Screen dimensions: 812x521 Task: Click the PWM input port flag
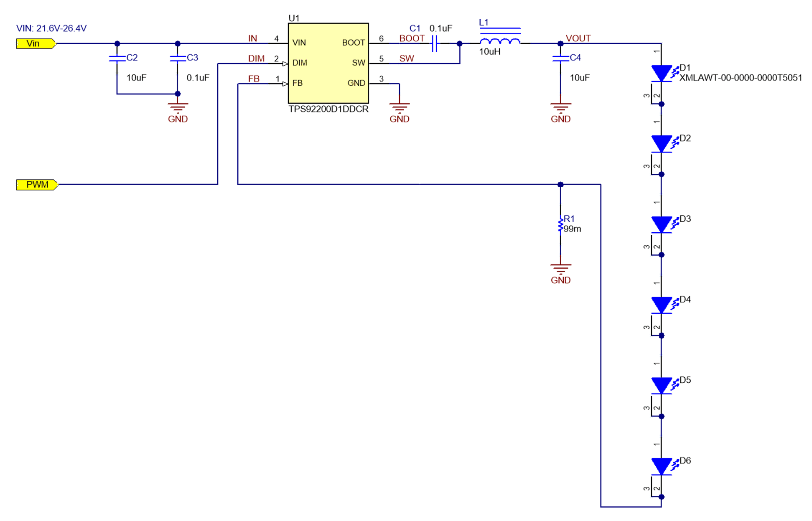37,184
